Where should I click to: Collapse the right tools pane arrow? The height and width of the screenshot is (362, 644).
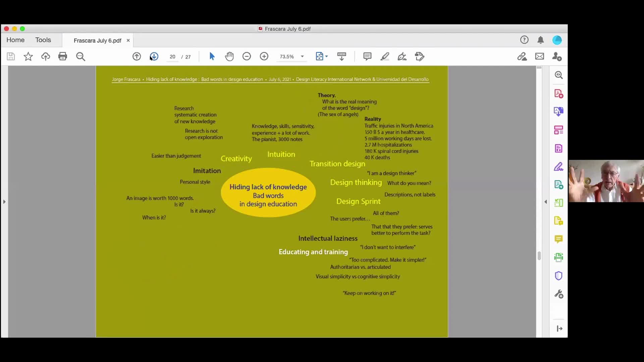pos(546,202)
